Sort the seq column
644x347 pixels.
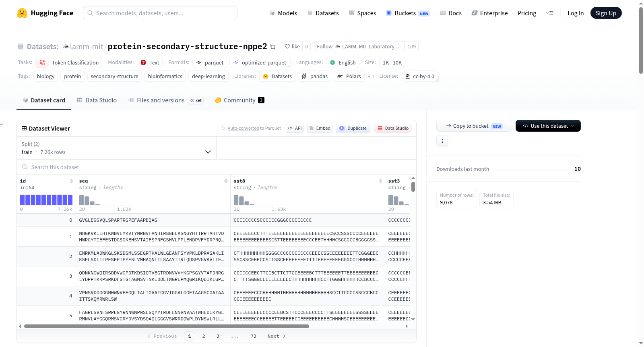tap(226, 181)
